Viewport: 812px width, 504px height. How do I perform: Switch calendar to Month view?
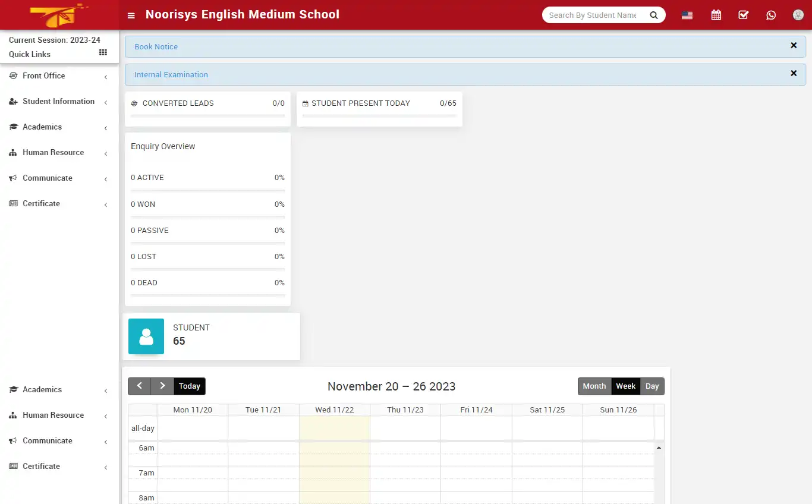[x=594, y=386]
